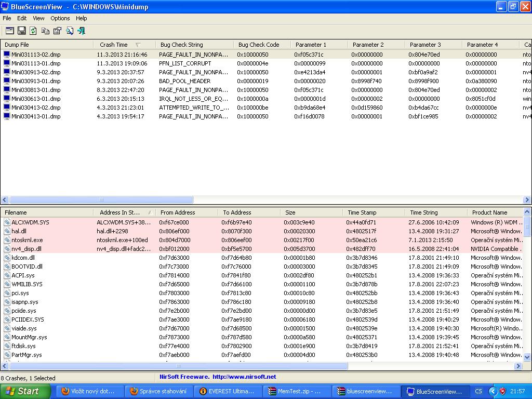Sort by the Crash Time column header
This screenshot has height=399, width=532.
[124, 45]
